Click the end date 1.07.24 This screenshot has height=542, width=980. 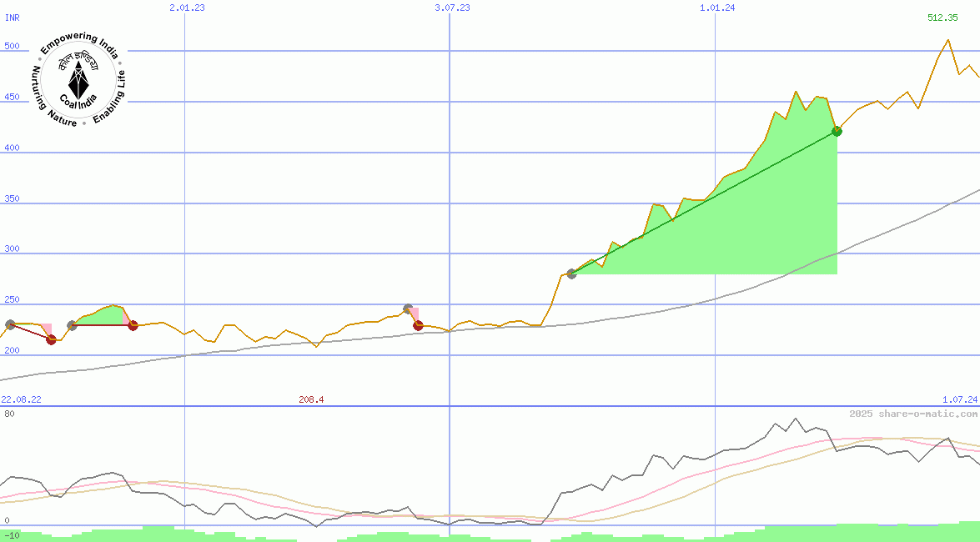click(960, 399)
